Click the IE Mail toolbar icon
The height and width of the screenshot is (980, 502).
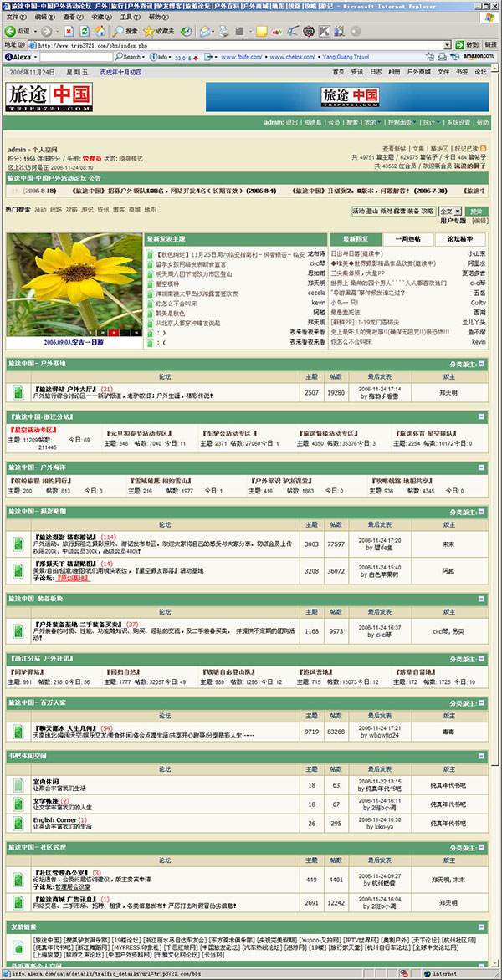[206, 31]
